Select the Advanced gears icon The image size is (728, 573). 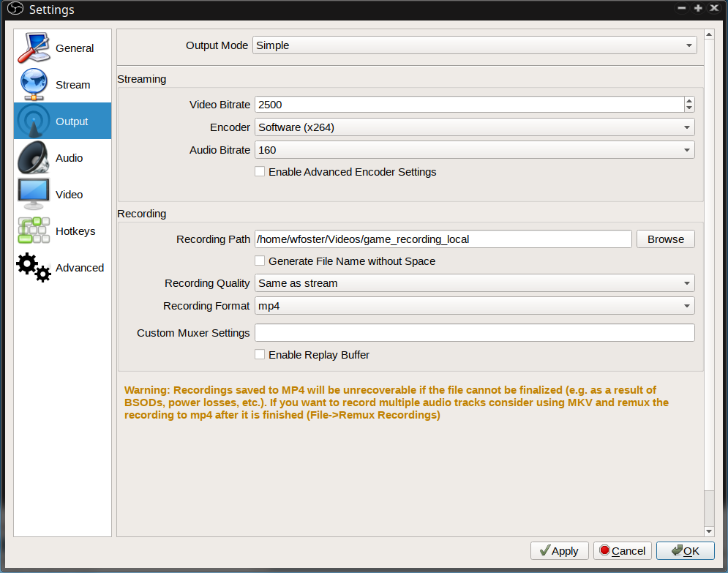34,268
